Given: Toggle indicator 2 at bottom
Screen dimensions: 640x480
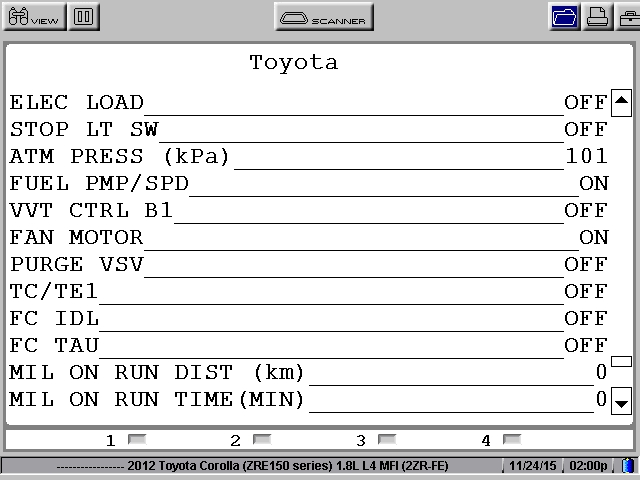Looking at the screenshot, I should coord(262,439).
